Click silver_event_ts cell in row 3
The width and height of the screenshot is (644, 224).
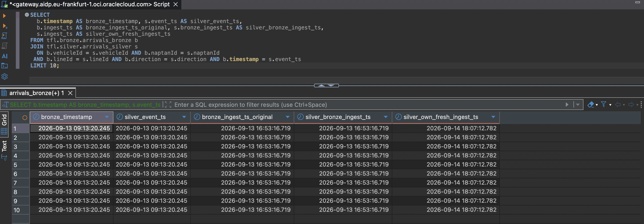click(152, 146)
